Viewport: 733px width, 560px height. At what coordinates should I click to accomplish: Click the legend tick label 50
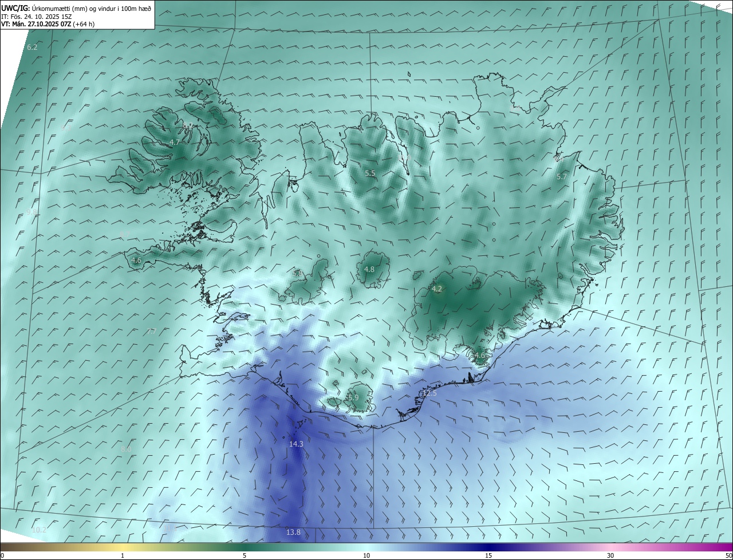(x=728, y=555)
